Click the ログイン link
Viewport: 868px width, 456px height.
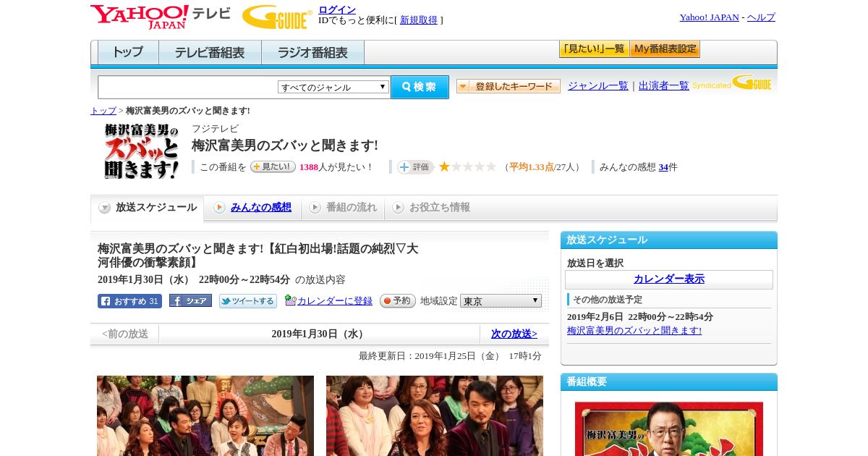click(337, 9)
